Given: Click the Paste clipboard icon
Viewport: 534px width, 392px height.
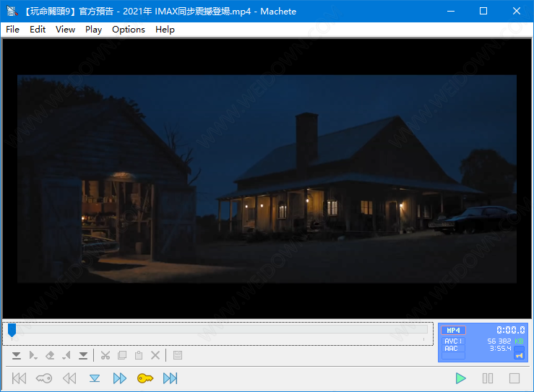Looking at the screenshot, I should pos(139,356).
